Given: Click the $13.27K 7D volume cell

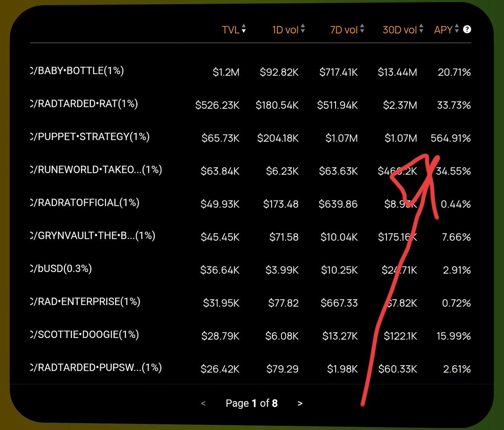Looking at the screenshot, I should click(x=340, y=336).
